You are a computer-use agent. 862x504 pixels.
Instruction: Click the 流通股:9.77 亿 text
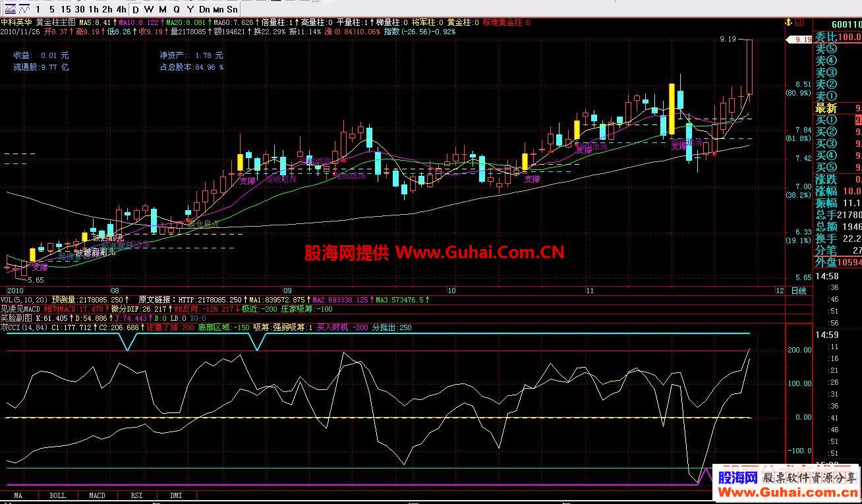41,67
